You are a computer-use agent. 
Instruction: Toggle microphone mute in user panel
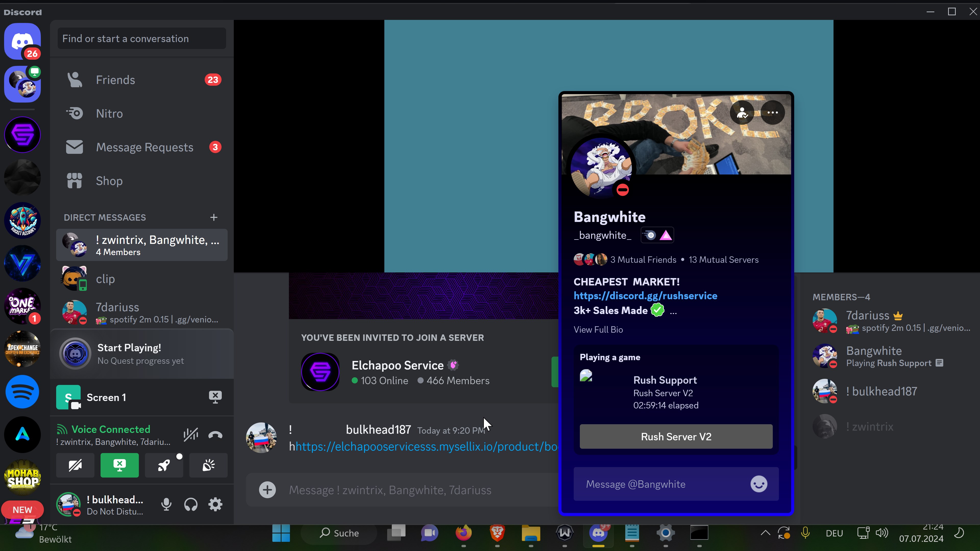[x=166, y=505]
